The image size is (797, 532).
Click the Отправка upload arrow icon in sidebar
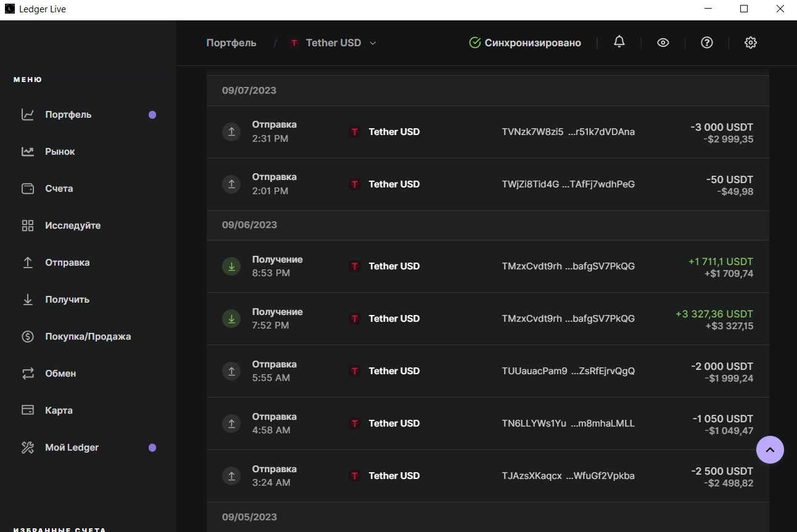point(28,263)
